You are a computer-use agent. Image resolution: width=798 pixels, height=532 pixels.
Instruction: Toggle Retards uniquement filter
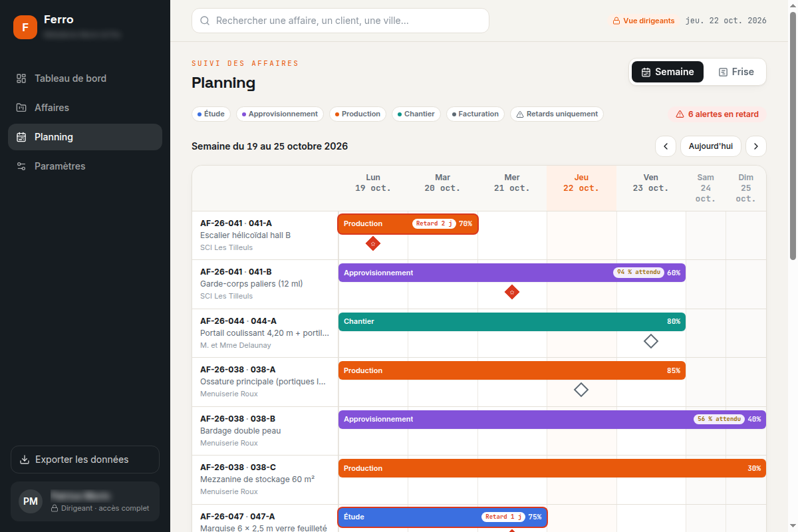click(x=557, y=114)
